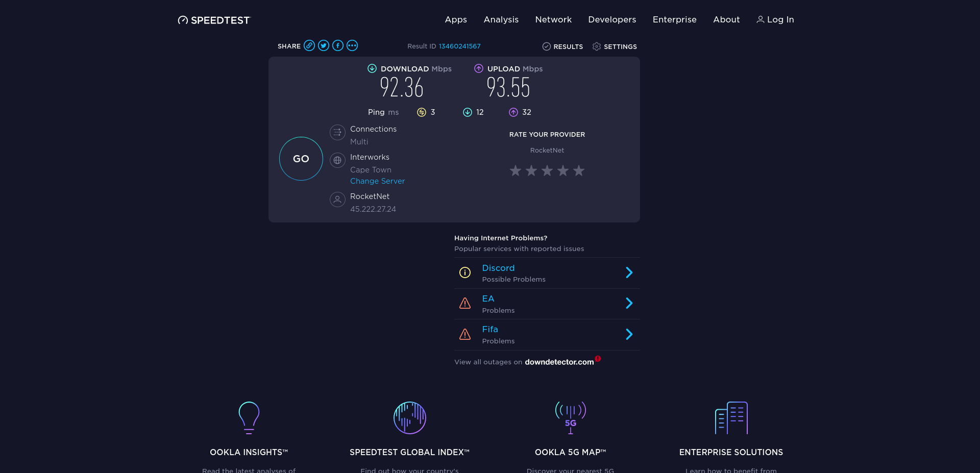Rate RocketNet two stars
Screen dimensions: 980x473
click(x=531, y=170)
